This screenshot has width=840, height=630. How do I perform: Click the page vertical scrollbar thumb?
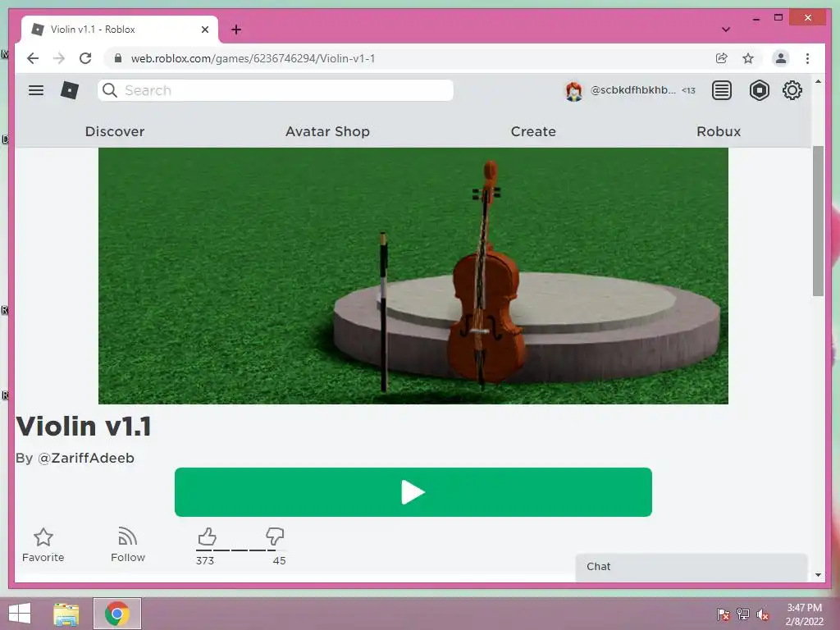pyautogui.click(x=818, y=221)
